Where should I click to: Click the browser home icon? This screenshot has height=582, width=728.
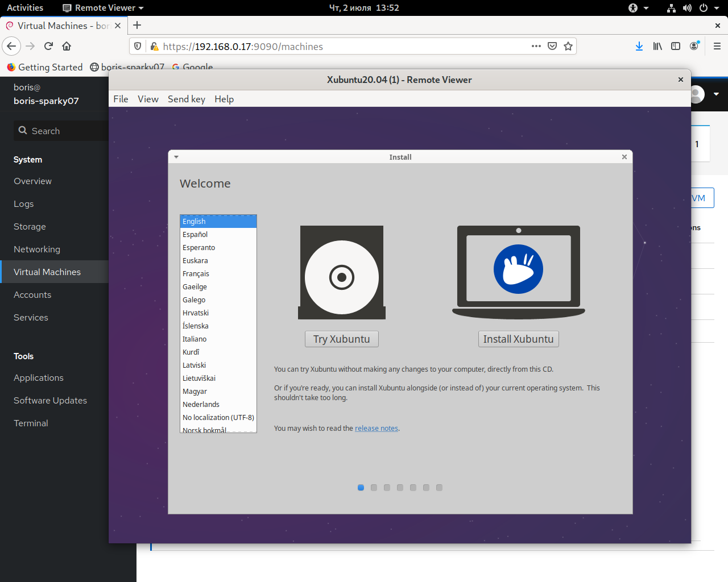(66, 46)
